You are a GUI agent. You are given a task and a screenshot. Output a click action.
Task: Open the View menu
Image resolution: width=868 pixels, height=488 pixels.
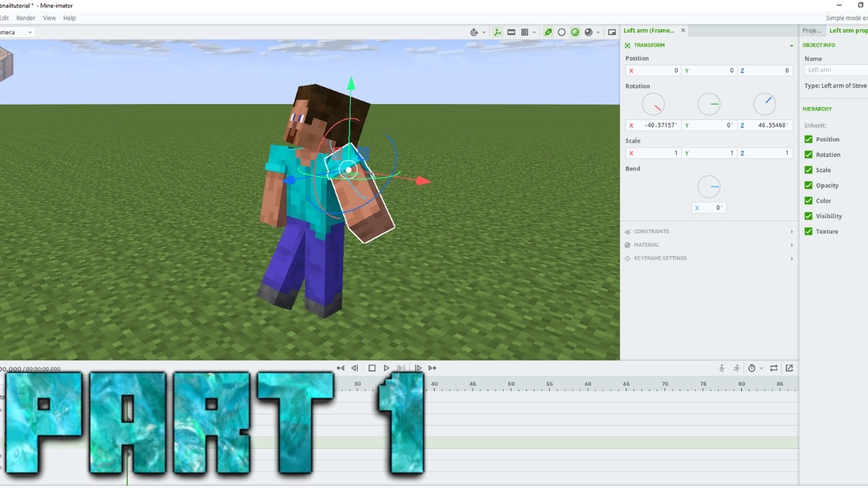tap(50, 18)
